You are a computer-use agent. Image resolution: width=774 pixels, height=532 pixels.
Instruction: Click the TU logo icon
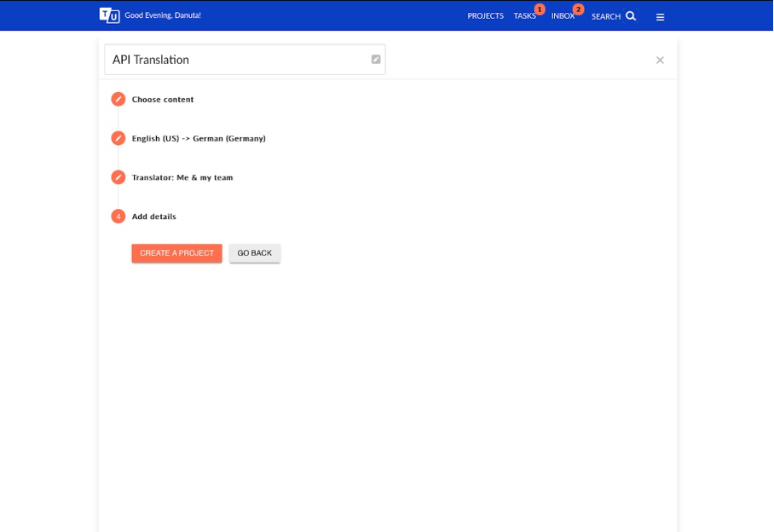[109, 15]
